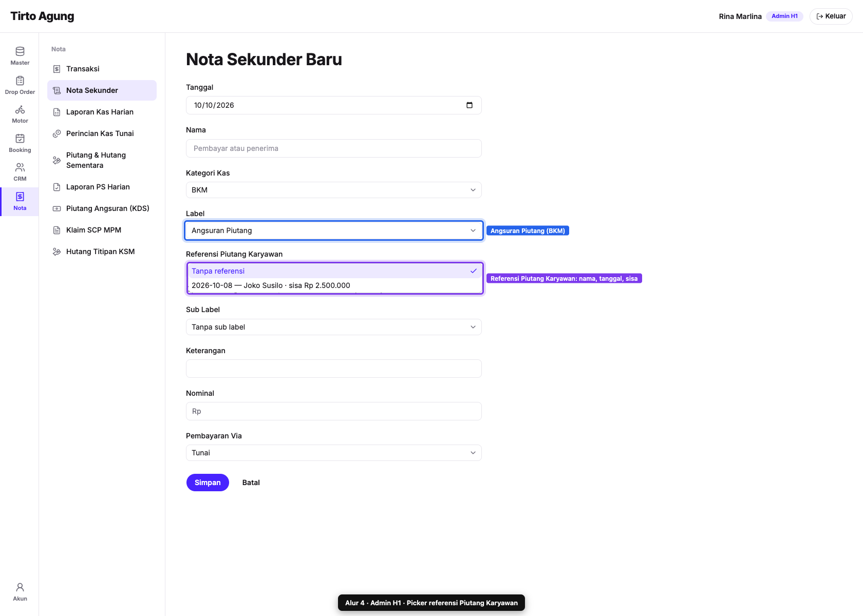Select the Tanpa referensi option

point(334,271)
